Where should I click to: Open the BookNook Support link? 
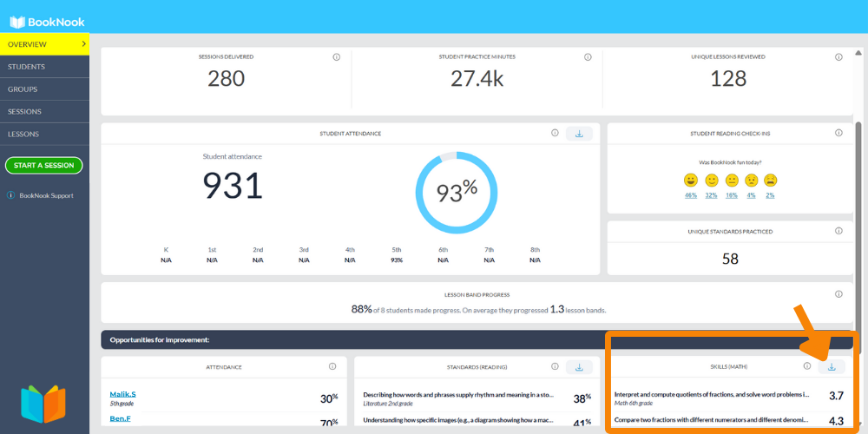pyautogui.click(x=46, y=195)
